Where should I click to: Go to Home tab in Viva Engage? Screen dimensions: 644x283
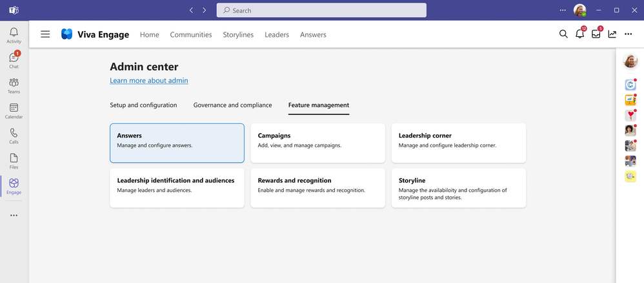click(x=150, y=34)
